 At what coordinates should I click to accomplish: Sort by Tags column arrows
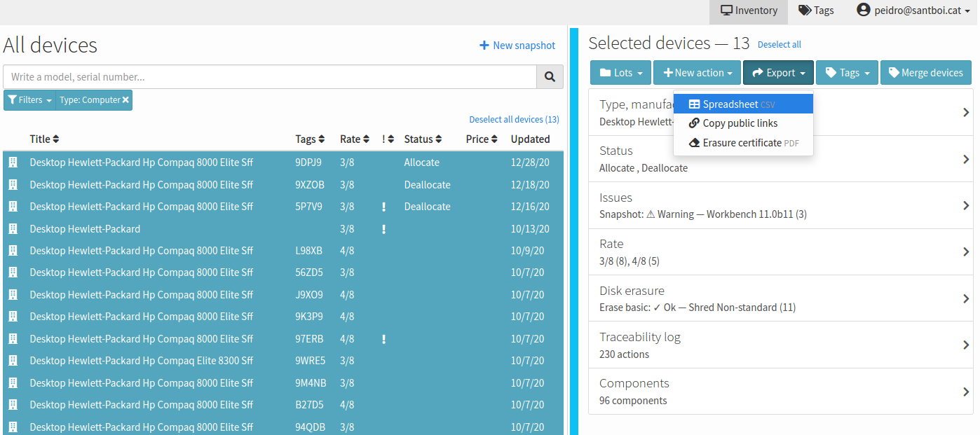322,139
